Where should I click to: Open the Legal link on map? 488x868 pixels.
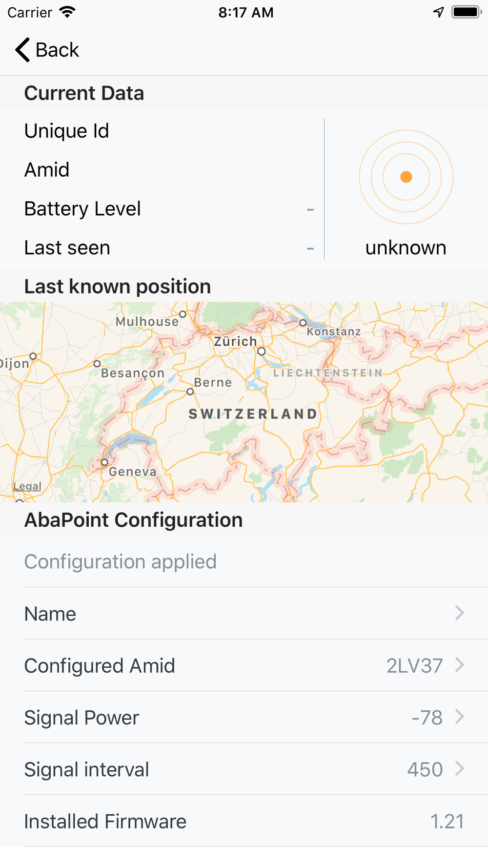click(27, 486)
